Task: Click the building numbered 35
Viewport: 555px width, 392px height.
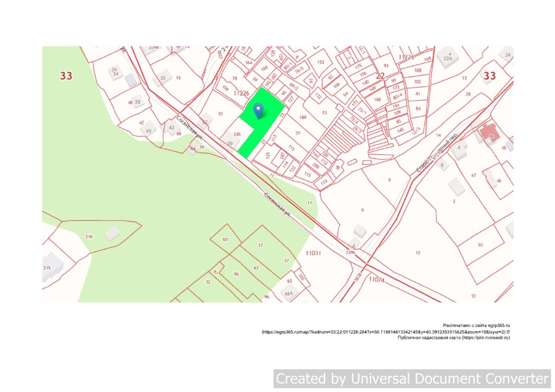Action: pos(163,78)
